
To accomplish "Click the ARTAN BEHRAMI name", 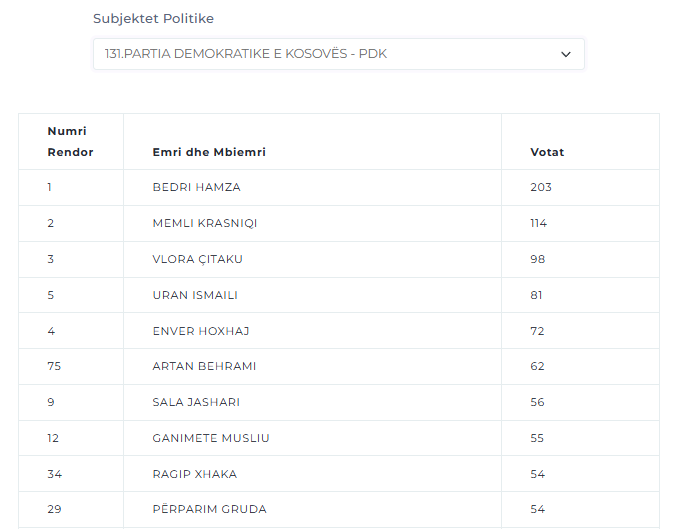I will [204, 366].
